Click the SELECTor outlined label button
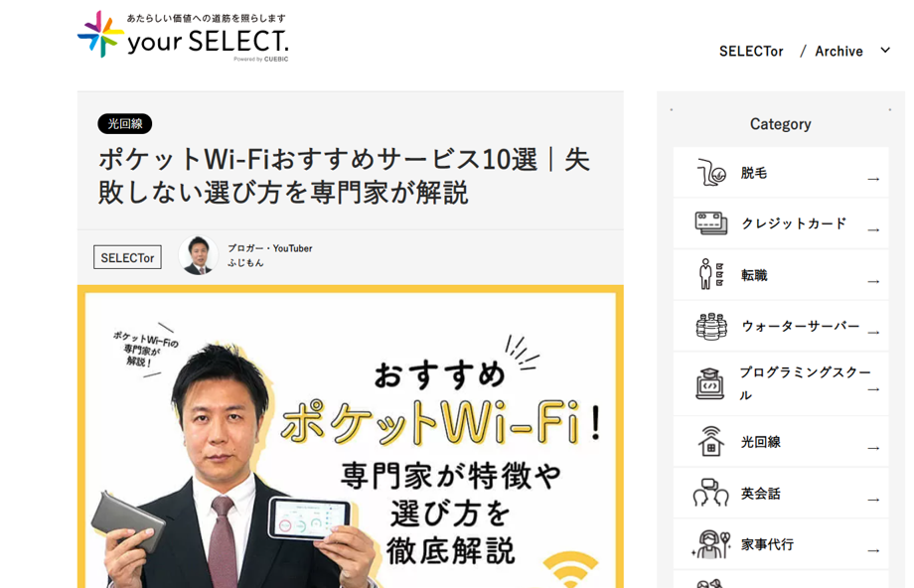 [127, 257]
